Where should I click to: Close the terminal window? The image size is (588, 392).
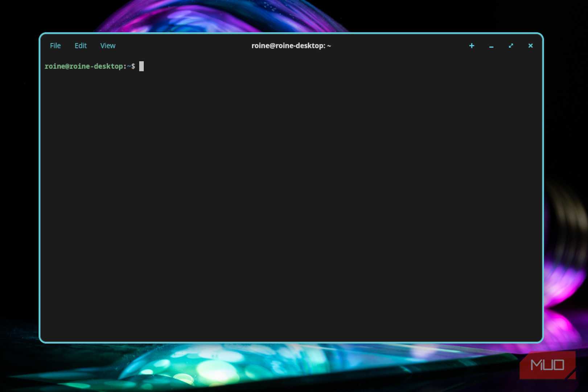pyautogui.click(x=530, y=46)
